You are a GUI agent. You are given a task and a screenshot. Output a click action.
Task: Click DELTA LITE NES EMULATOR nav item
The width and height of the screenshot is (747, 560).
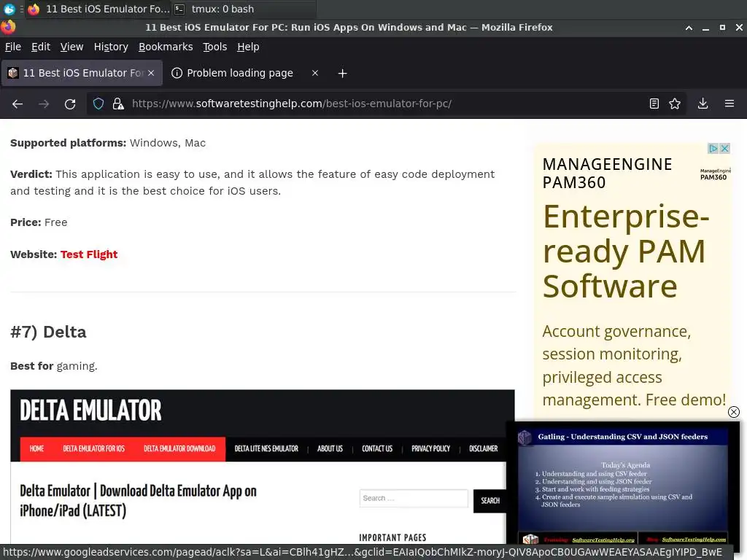pyautogui.click(x=266, y=448)
